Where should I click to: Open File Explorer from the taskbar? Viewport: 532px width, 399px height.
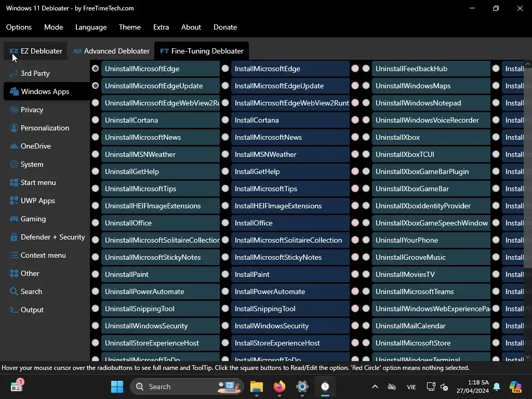tap(257, 387)
